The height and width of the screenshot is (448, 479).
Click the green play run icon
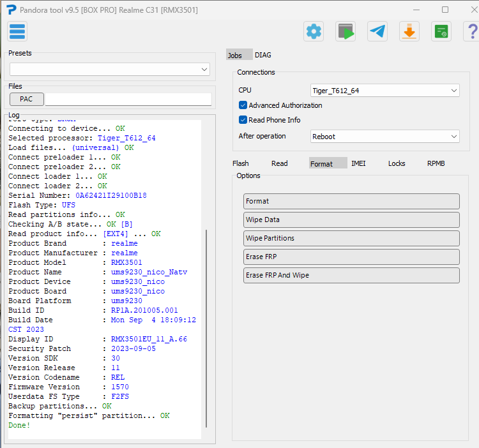pos(346,31)
